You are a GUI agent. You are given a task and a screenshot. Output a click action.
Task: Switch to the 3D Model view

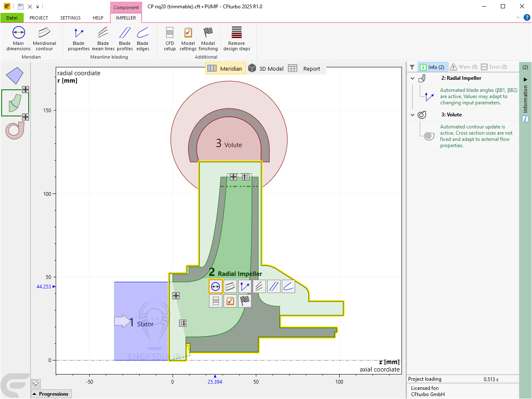(266, 69)
